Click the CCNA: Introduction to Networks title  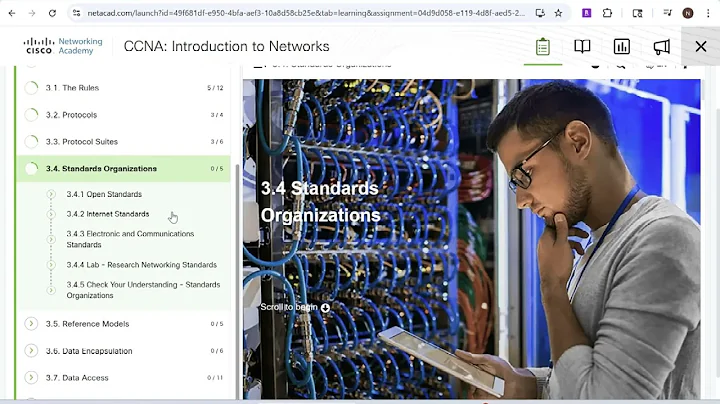226,46
